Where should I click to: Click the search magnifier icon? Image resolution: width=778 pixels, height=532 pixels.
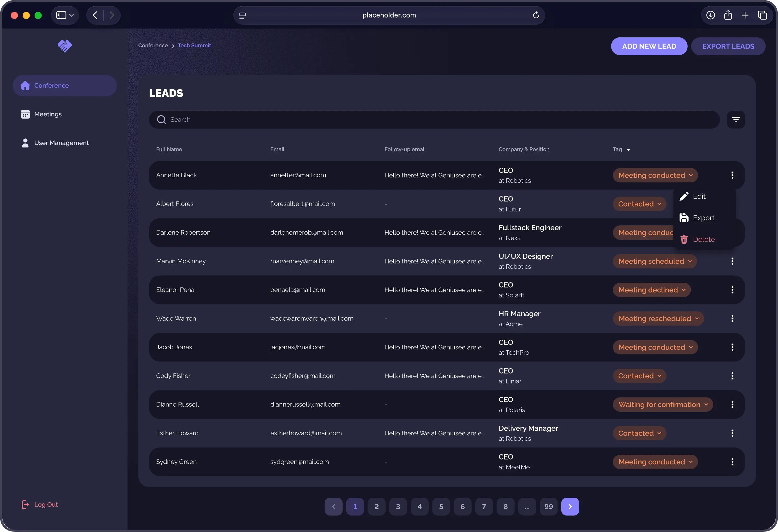(x=161, y=119)
